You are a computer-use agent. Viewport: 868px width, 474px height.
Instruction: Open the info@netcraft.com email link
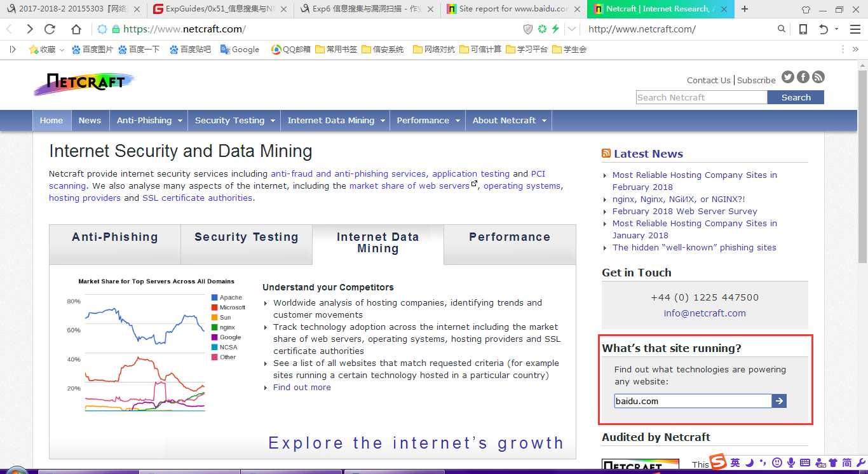click(x=705, y=313)
